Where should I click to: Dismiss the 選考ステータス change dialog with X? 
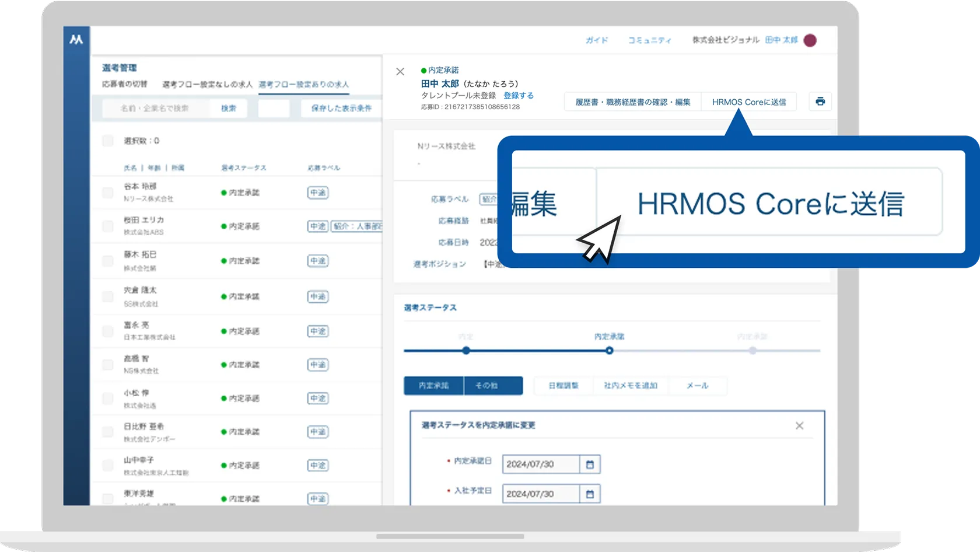[799, 425]
